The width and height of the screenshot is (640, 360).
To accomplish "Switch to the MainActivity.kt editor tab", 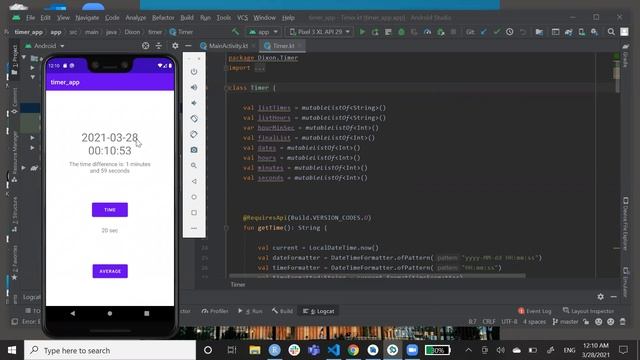I will point(228,46).
